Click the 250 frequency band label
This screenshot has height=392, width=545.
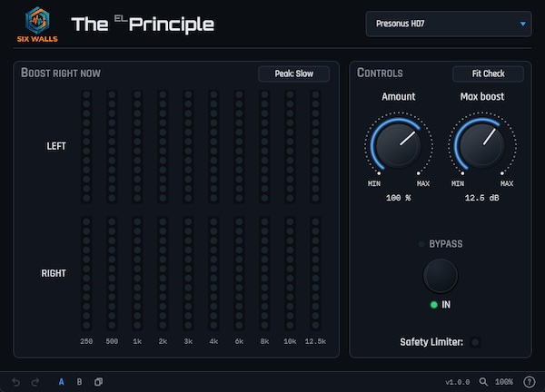pyautogui.click(x=86, y=341)
